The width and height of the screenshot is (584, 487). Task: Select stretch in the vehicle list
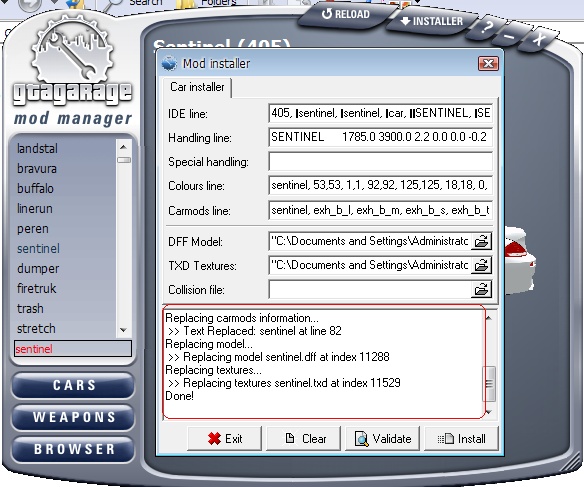coord(36,329)
